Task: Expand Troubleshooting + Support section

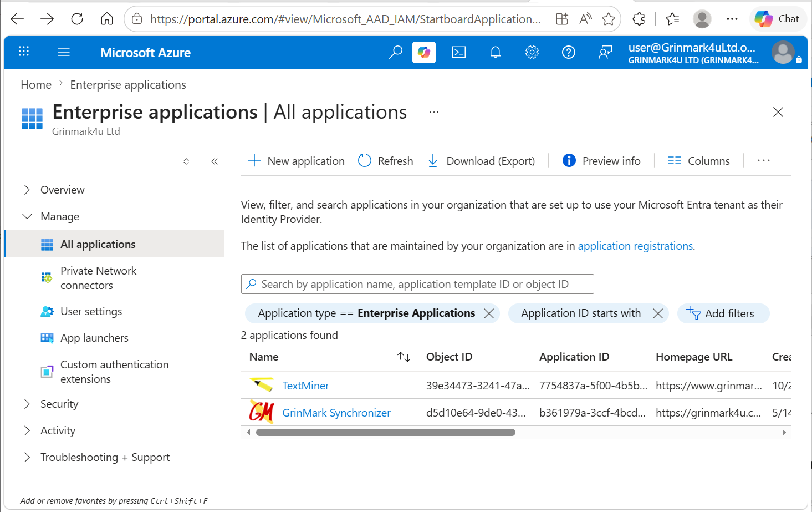Action: click(27, 457)
